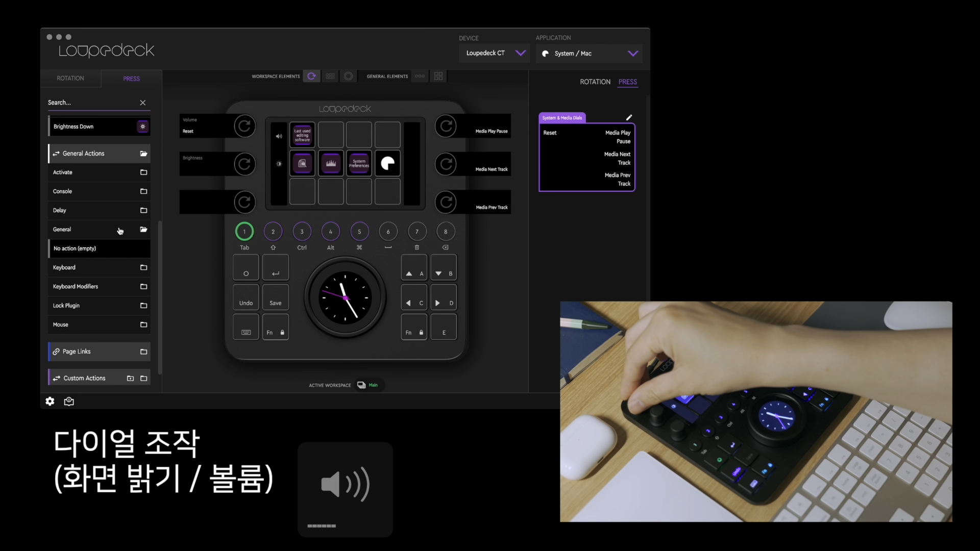
Task: Click the Last used editing software button
Action: click(302, 135)
